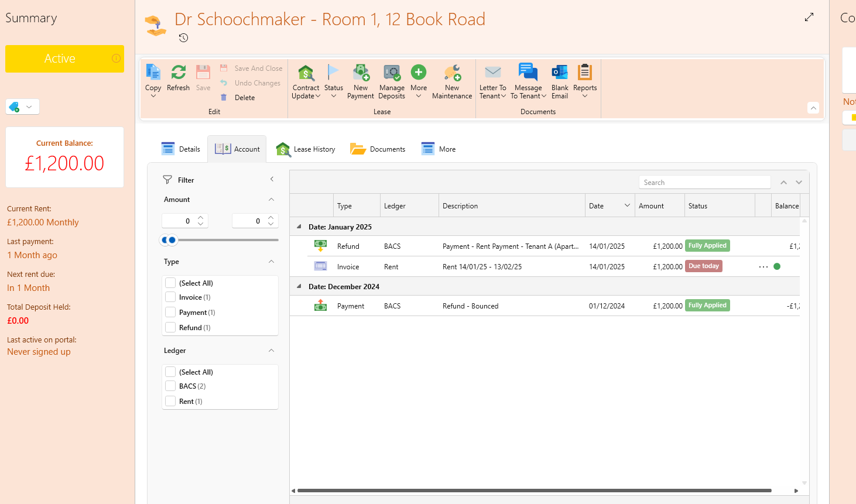Click the Fully Applied badge on Payment row
This screenshot has width=856, height=504.
tap(707, 306)
